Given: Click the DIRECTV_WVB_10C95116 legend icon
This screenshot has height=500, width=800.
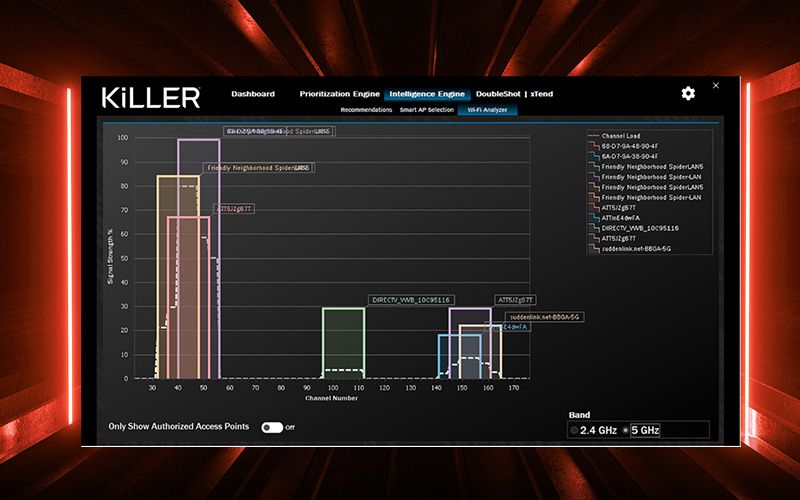Looking at the screenshot, I should [594, 228].
